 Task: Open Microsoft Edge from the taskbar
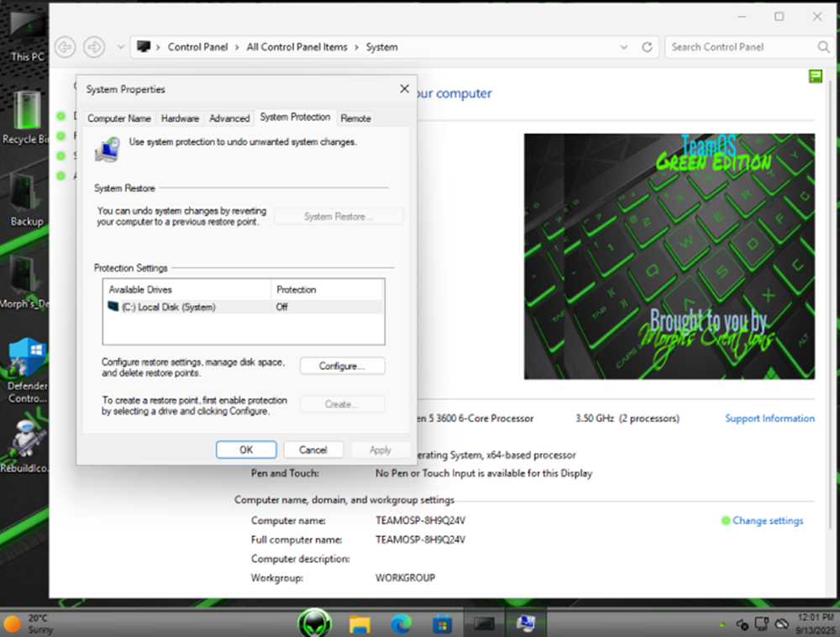[x=401, y=624]
